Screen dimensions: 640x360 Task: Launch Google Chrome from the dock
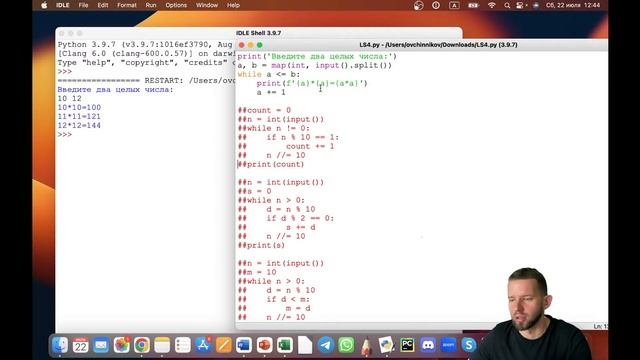142,345
